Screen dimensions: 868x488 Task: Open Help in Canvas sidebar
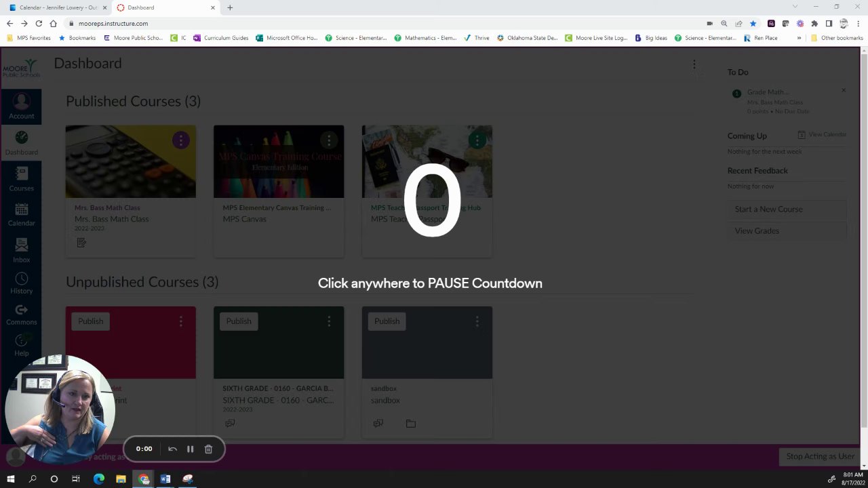21,346
